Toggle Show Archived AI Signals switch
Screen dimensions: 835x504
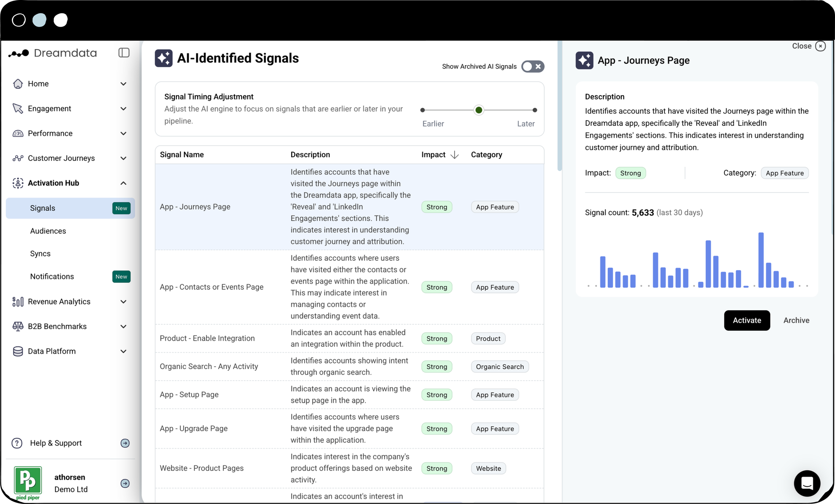[533, 66]
